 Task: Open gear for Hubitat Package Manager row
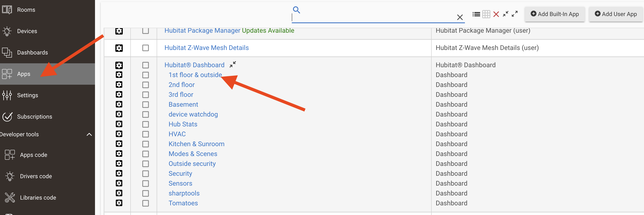[119, 31]
